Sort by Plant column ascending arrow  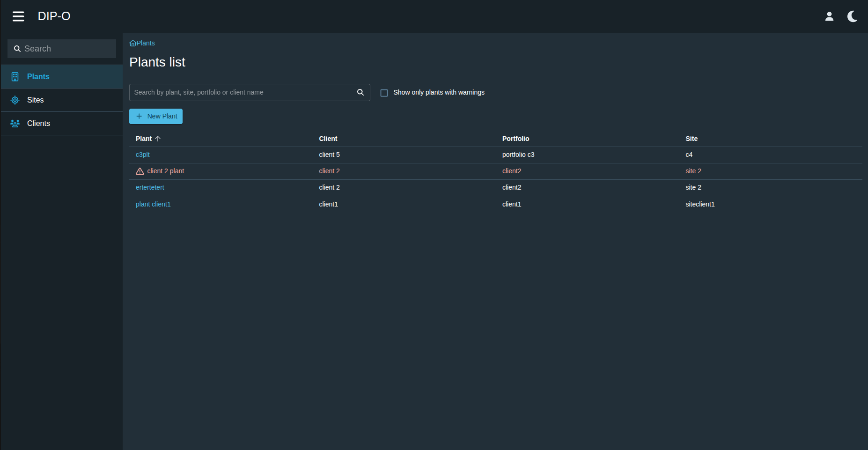pyautogui.click(x=158, y=139)
